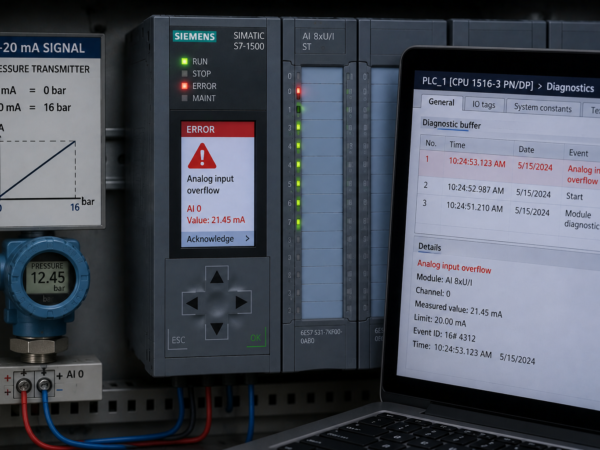Click the 6ES7 531-7KF00 order number label
This screenshot has width=600, height=450.
pyautogui.click(x=321, y=336)
